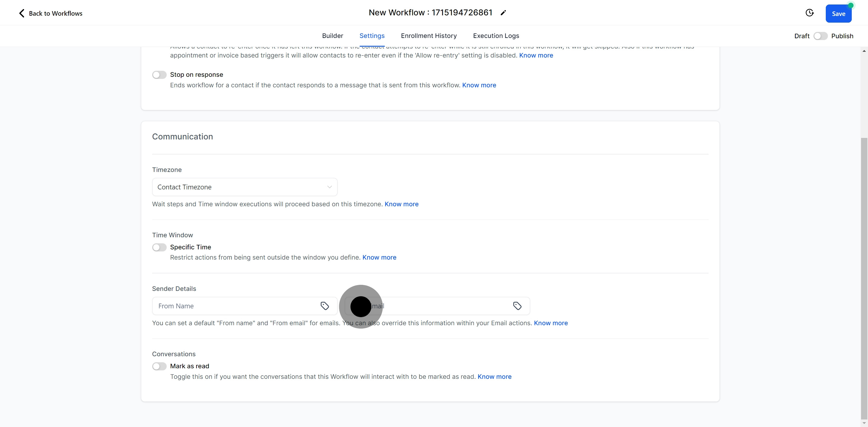Click the tag icon in From Name field
The image size is (868, 427).
(325, 306)
